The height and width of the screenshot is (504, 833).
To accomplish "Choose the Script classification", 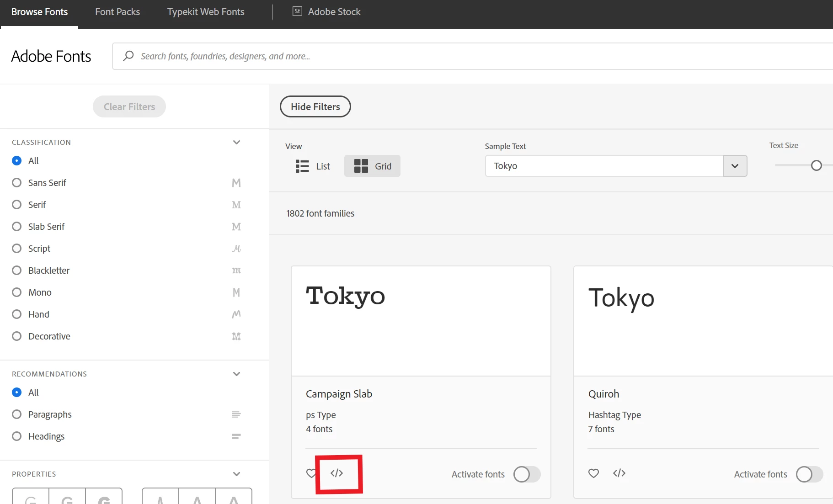I will (17, 249).
